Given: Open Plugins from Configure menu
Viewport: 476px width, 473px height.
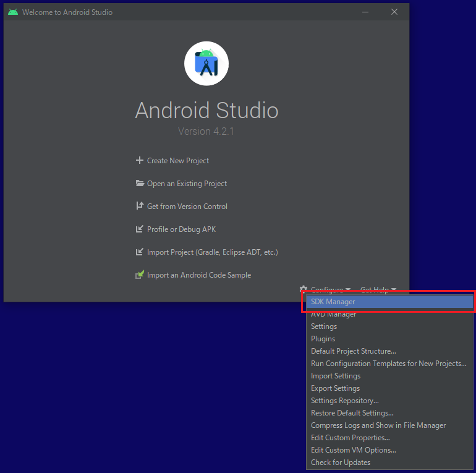Looking at the screenshot, I should [x=389, y=339].
